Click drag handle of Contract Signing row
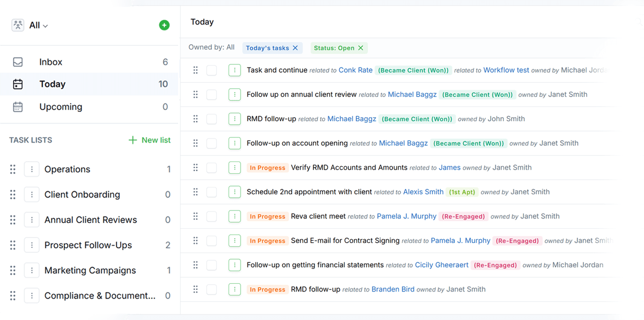The height and width of the screenshot is (320, 644). pyautogui.click(x=195, y=241)
